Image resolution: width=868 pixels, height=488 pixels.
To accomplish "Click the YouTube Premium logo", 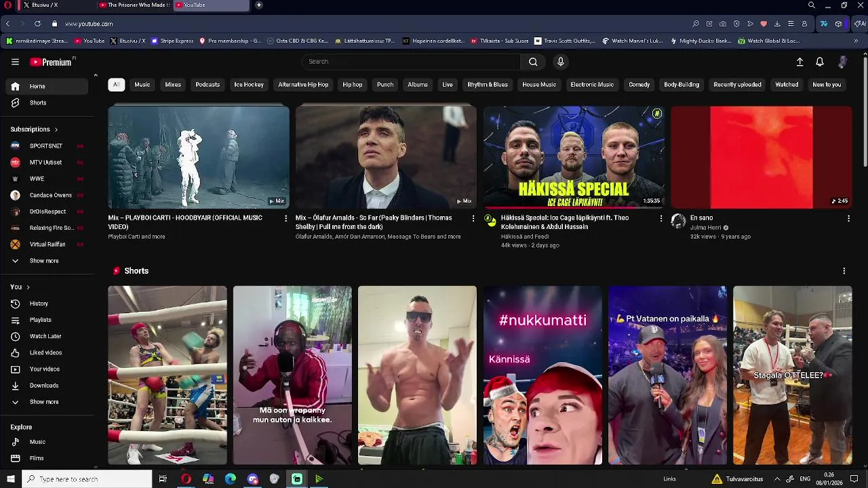I will click(x=52, y=62).
